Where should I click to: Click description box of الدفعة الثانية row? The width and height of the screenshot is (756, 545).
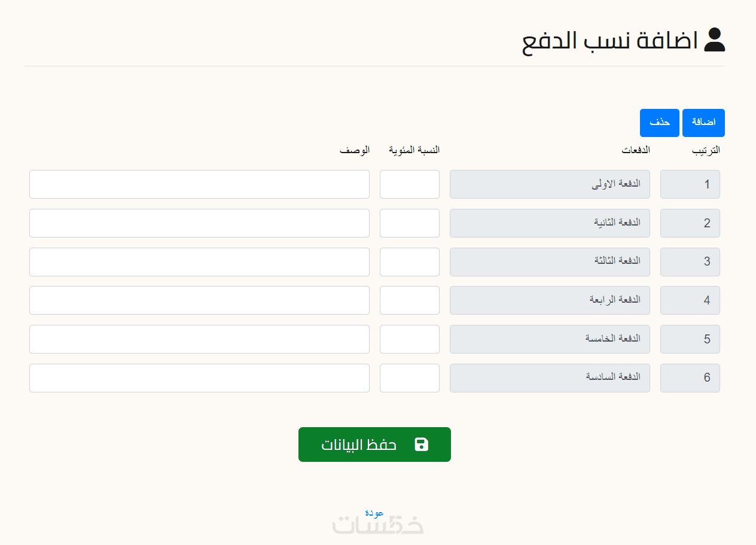[x=199, y=223]
